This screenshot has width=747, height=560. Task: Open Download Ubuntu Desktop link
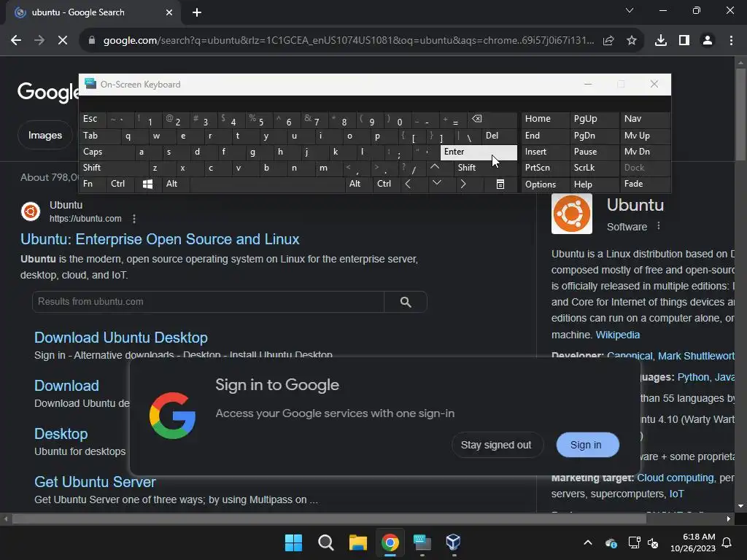(121, 338)
